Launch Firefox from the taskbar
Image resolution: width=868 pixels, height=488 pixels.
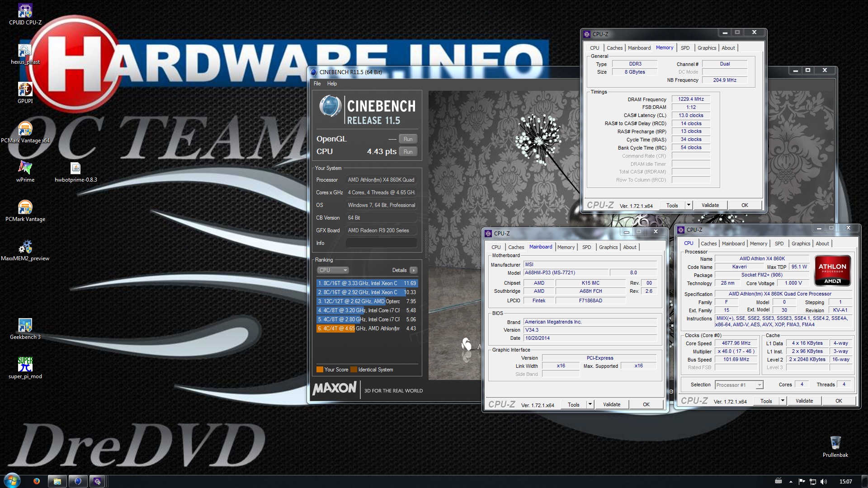point(37,481)
